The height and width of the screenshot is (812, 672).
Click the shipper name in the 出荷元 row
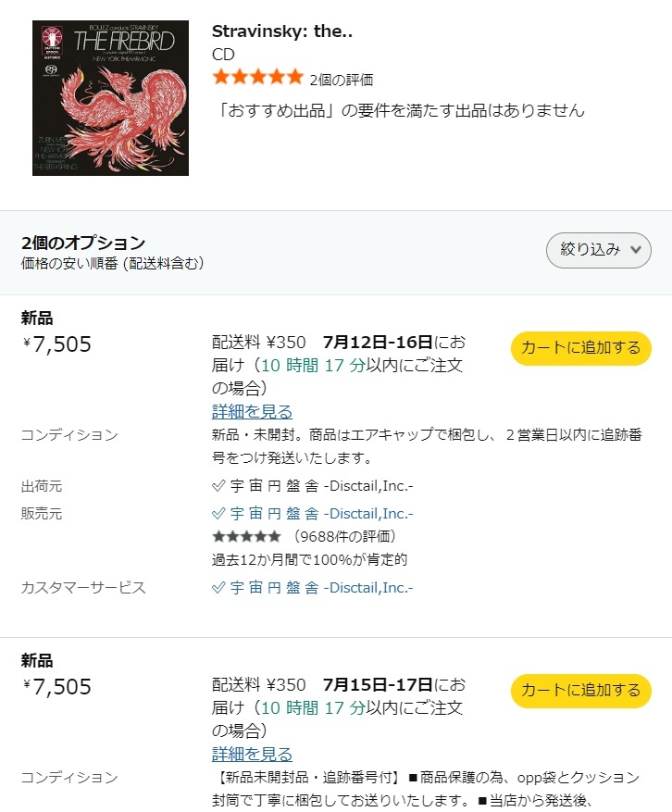tap(320, 486)
